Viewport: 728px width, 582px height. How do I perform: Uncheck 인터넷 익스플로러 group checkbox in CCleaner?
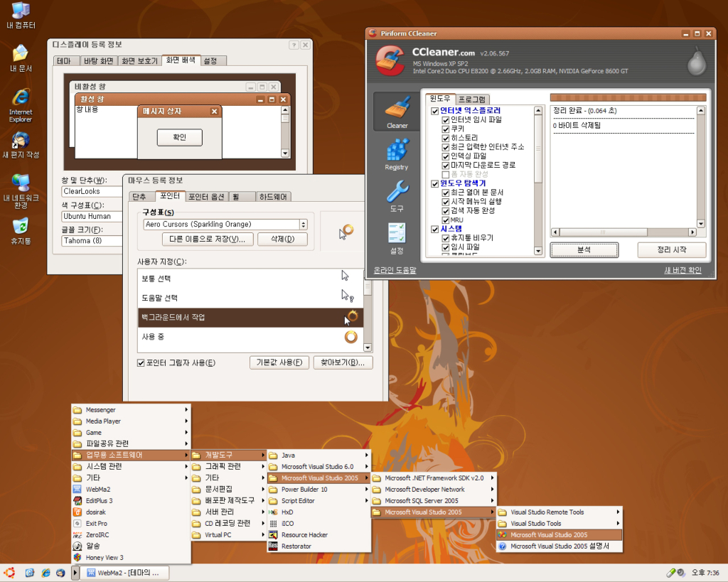[434, 111]
